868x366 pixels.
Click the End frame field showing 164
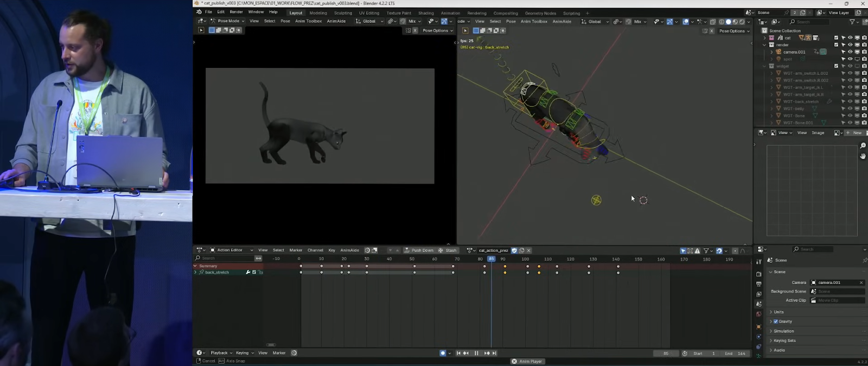click(735, 354)
